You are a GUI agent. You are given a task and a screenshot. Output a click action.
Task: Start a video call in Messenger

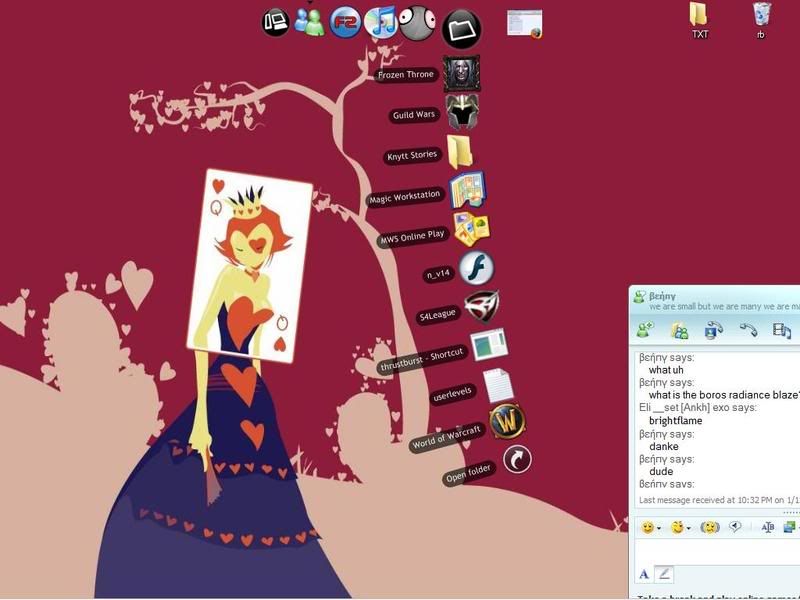pyautogui.click(x=713, y=330)
